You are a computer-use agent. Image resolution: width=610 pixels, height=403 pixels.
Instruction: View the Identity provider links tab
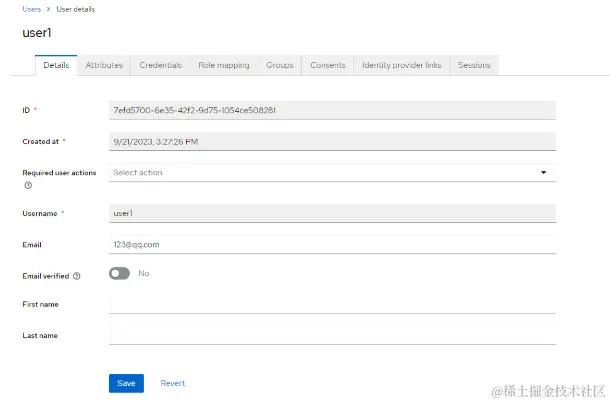click(x=401, y=65)
